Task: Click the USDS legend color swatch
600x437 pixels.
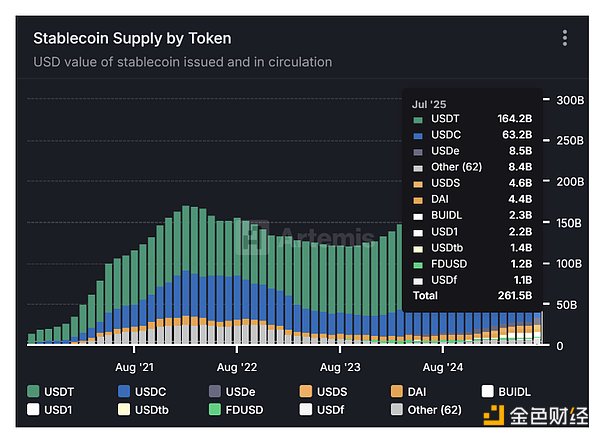Action: (306, 391)
